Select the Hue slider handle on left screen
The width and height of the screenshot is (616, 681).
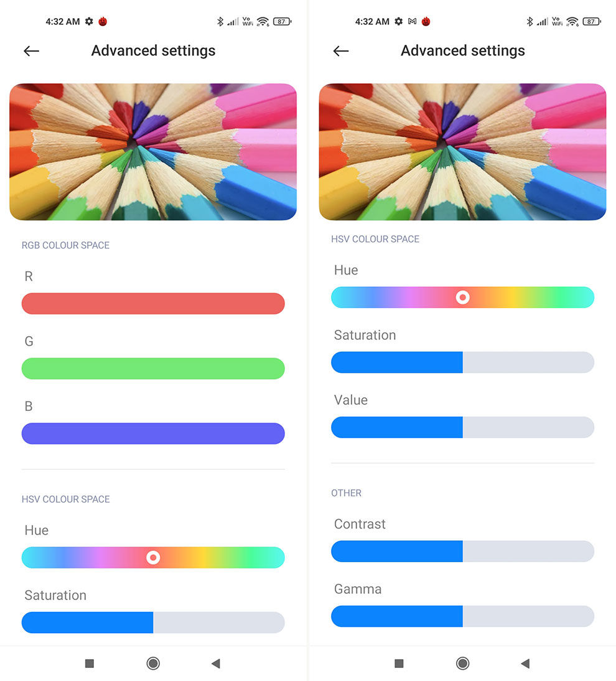153,557
